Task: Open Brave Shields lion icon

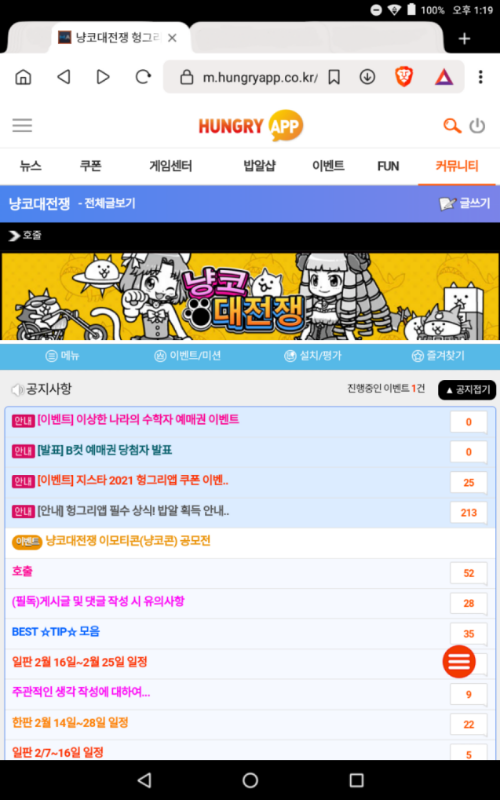Action: click(x=404, y=77)
